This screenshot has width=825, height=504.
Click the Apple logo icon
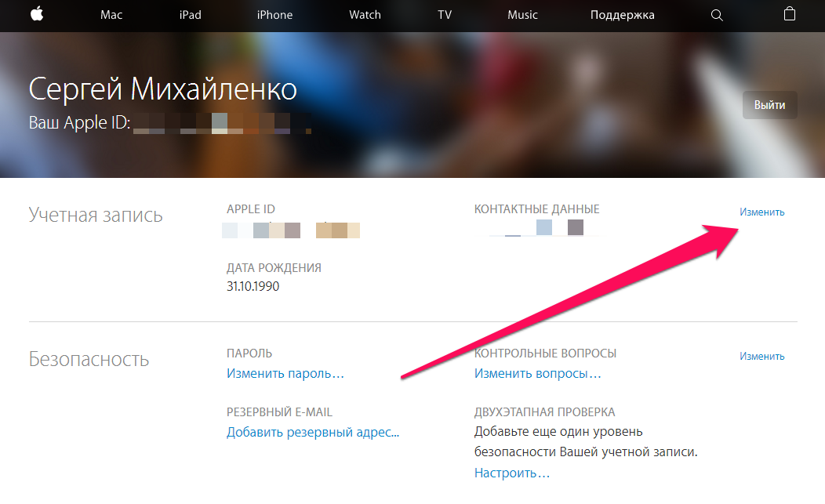[37, 14]
